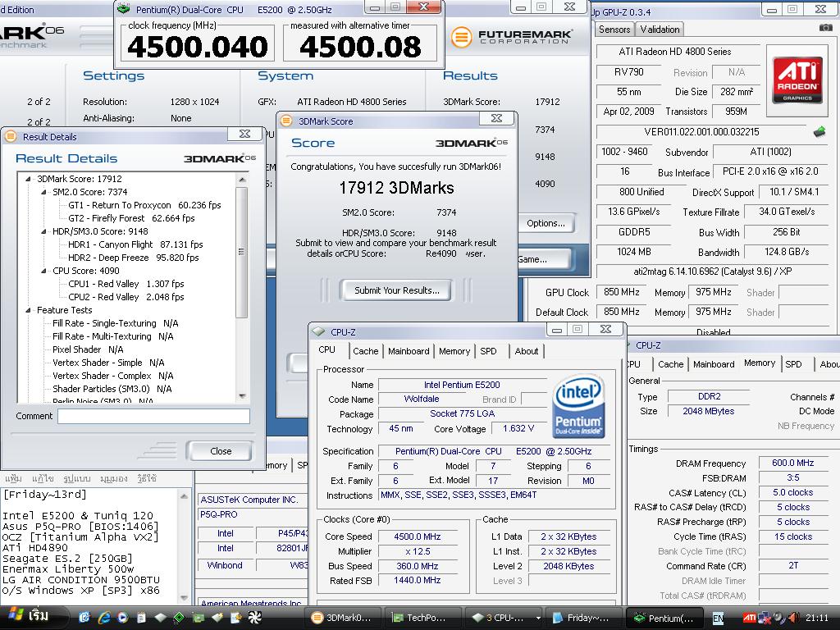Open the มุมมอง (View) menu in Notepad

pyautogui.click(x=113, y=478)
